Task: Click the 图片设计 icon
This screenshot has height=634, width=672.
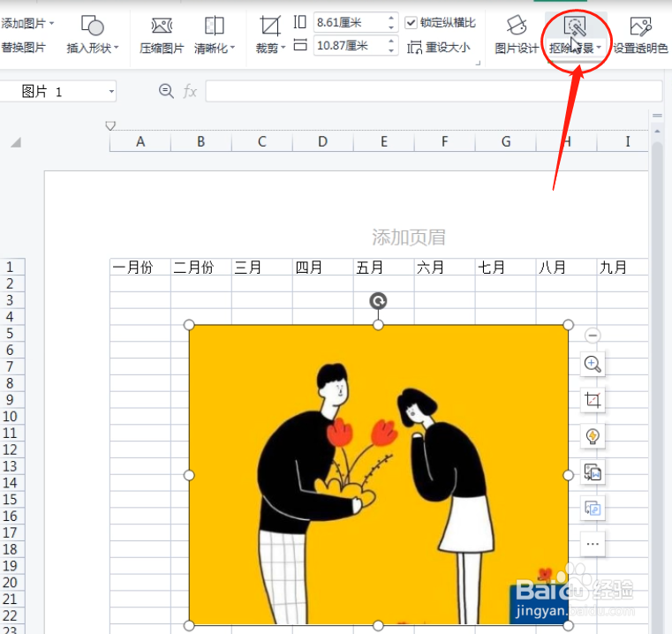Action: tap(517, 26)
